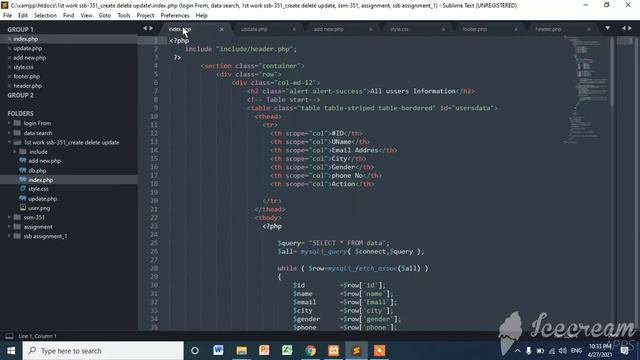Screen dimensions: 640x360
Task: Close the update.php editor tab
Action: [294, 29]
